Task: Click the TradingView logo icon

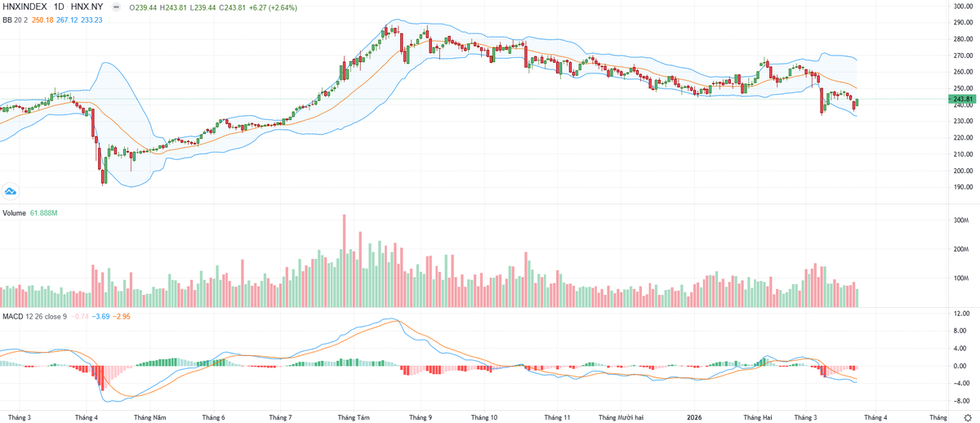Action: 11,191
